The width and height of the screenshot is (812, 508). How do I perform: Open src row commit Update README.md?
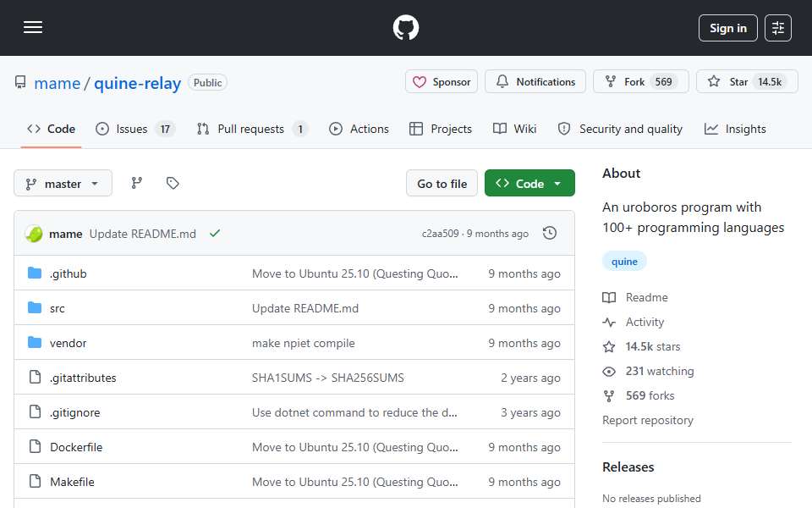coord(305,308)
